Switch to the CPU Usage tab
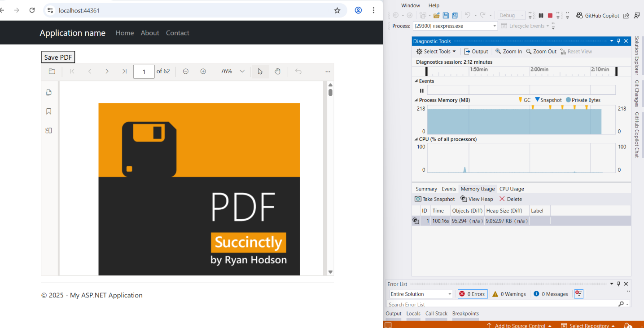Image resolution: width=644 pixels, height=328 pixels. pos(512,189)
